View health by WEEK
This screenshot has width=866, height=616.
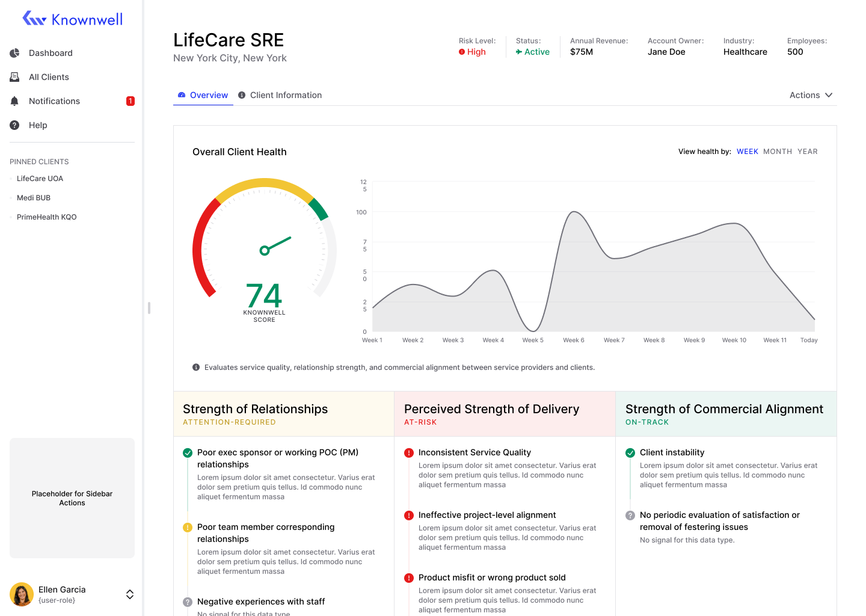click(748, 152)
